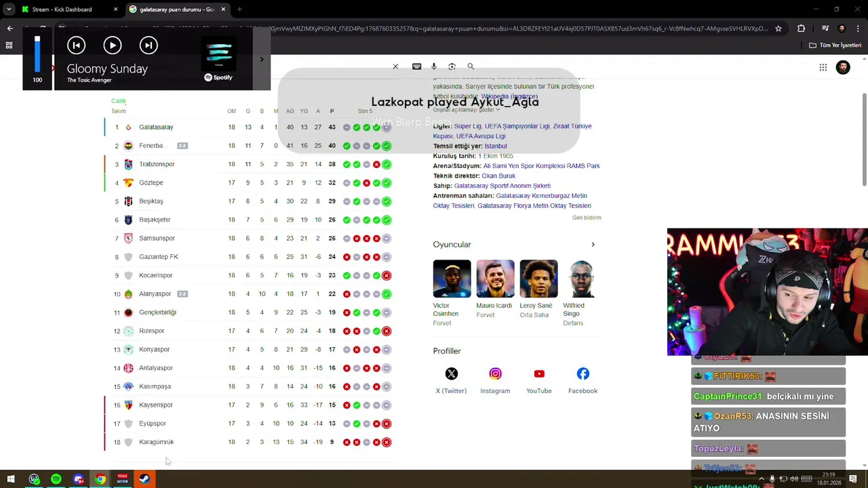Open Discord from the taskbar
The height and width of the screenshot is (488, 868).
click(79, 479)
